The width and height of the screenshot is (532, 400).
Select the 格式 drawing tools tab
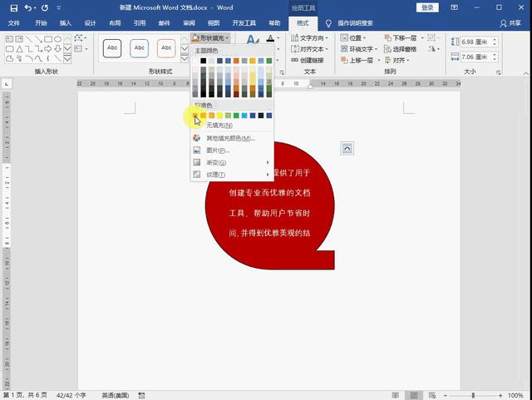[303, 23]
